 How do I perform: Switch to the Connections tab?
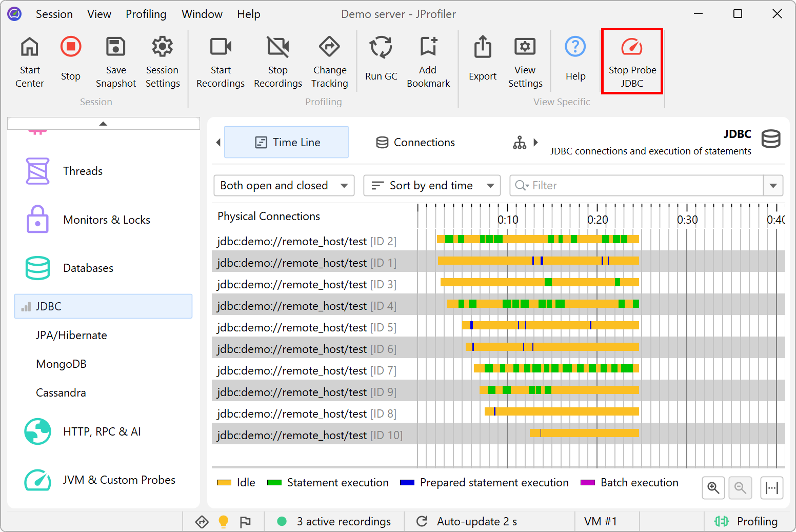point(415,143)
